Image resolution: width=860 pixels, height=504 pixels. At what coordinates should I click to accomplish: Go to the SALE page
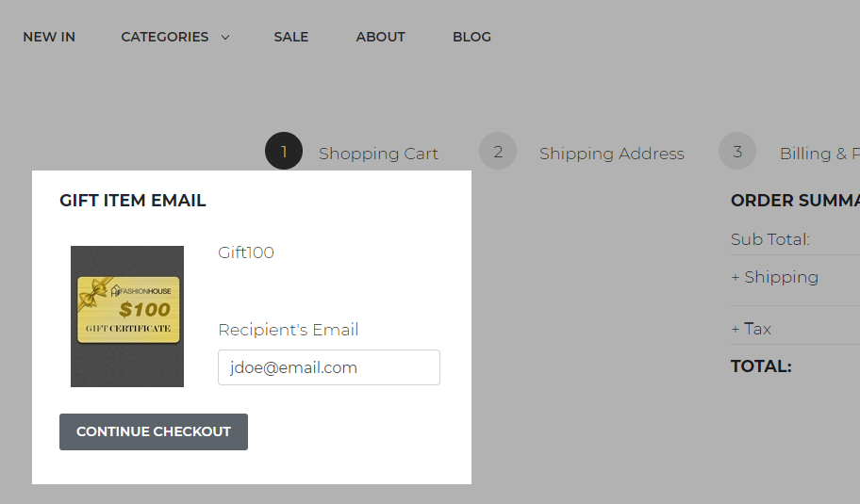291,37
